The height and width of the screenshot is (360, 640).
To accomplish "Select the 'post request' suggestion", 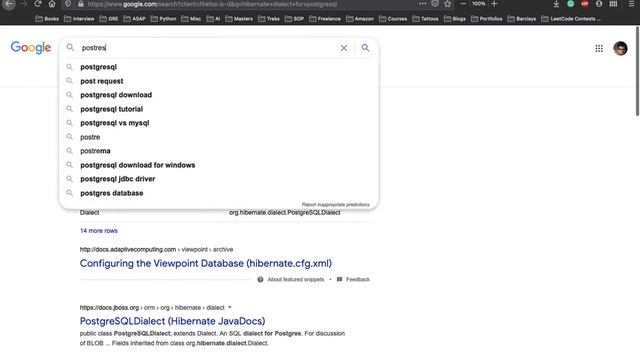I will (x=219, y=81).
